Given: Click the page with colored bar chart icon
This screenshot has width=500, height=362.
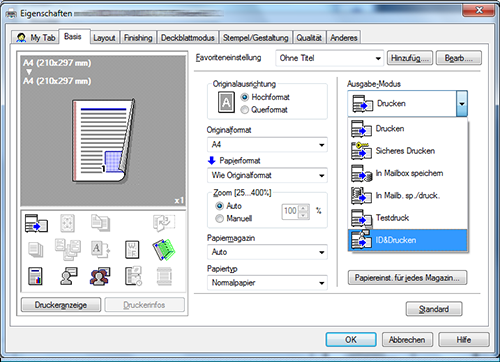Looking at the screenshot, I should [x=35, y=276].
